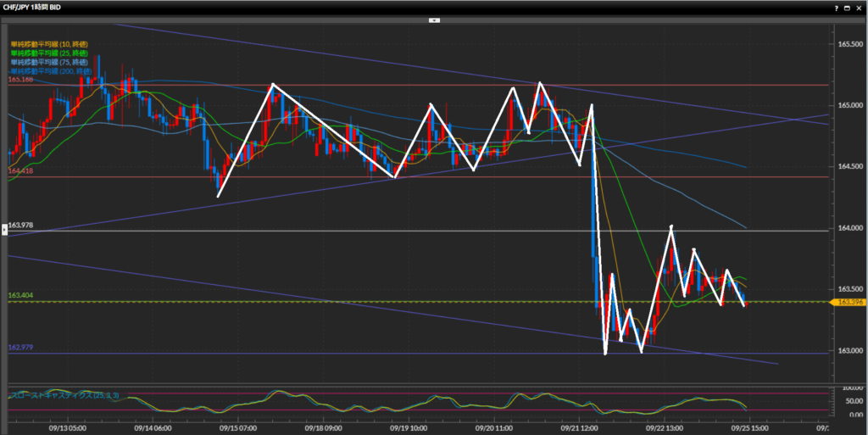
Task: Select the 25-period simple moving average label
Action: click(x=49, y=53)
